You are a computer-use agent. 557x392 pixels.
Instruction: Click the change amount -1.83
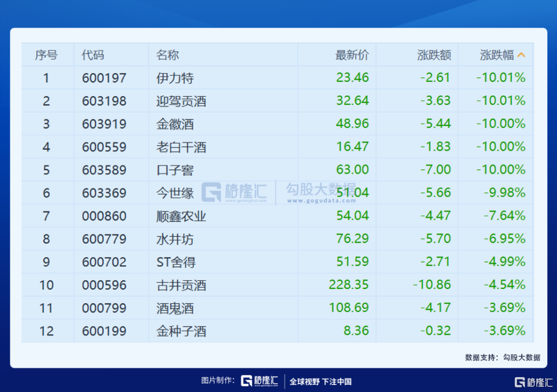point(435,146)
